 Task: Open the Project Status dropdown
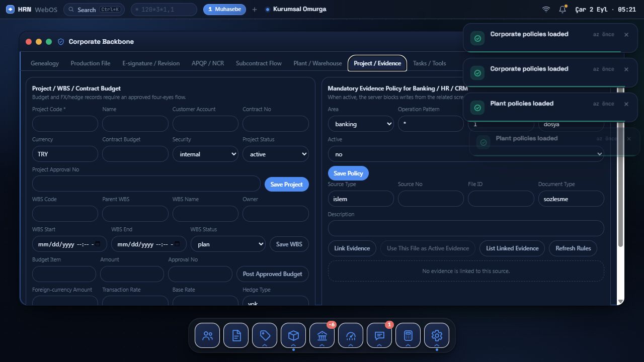(x=276, y=154)
